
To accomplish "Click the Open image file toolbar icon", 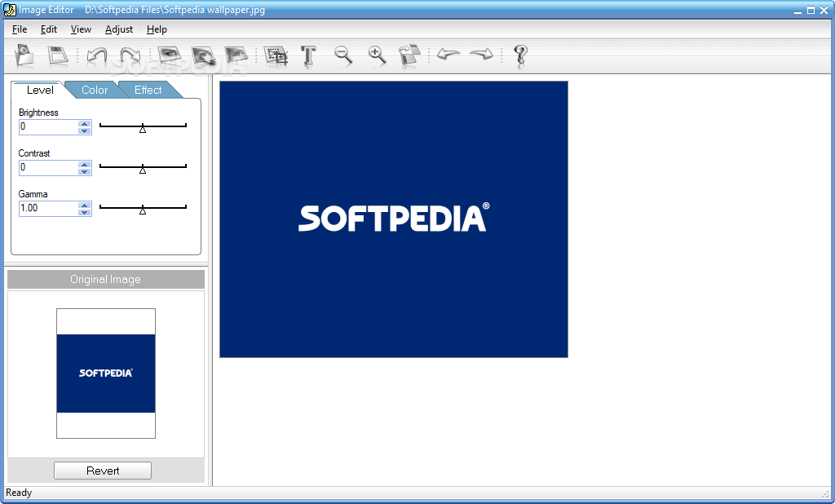I will coord(24,55).
